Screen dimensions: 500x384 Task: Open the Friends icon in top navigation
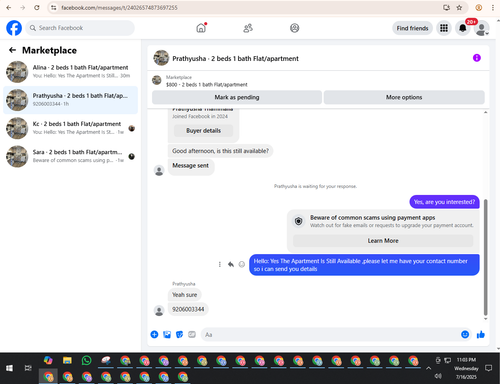(248, 28)
